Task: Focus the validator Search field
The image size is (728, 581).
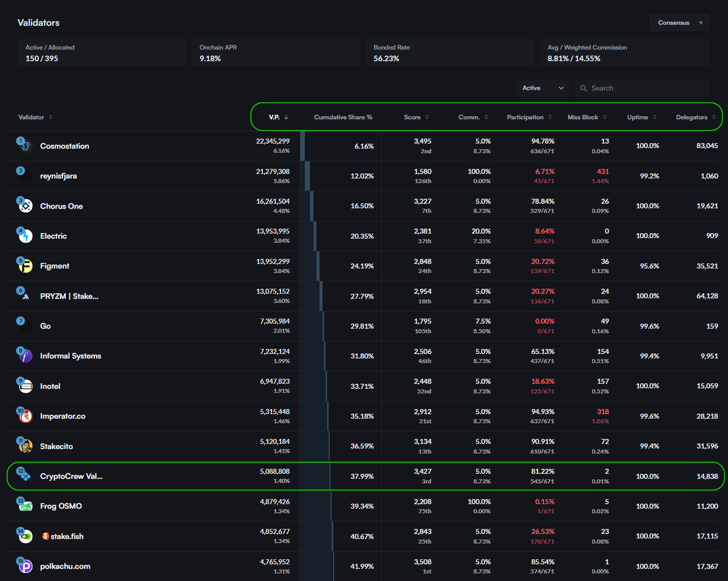Action: pyautogui.click(x=642, y=88)
